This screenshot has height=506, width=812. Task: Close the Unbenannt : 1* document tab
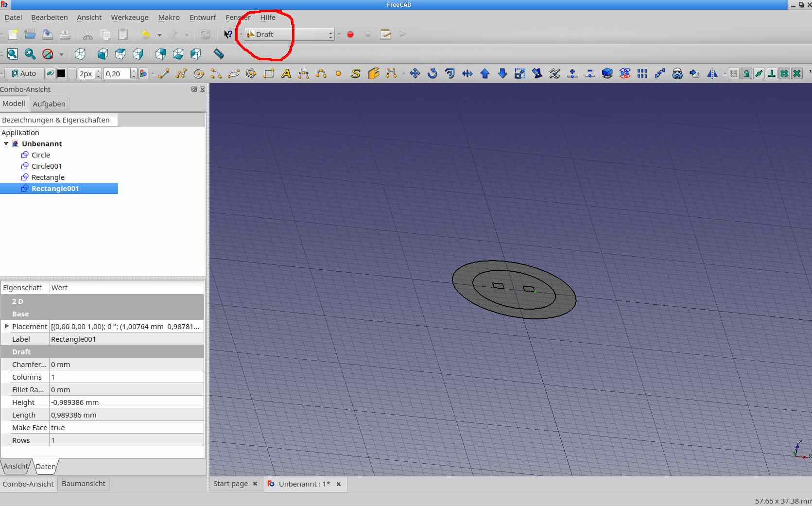tap(339, 484)
